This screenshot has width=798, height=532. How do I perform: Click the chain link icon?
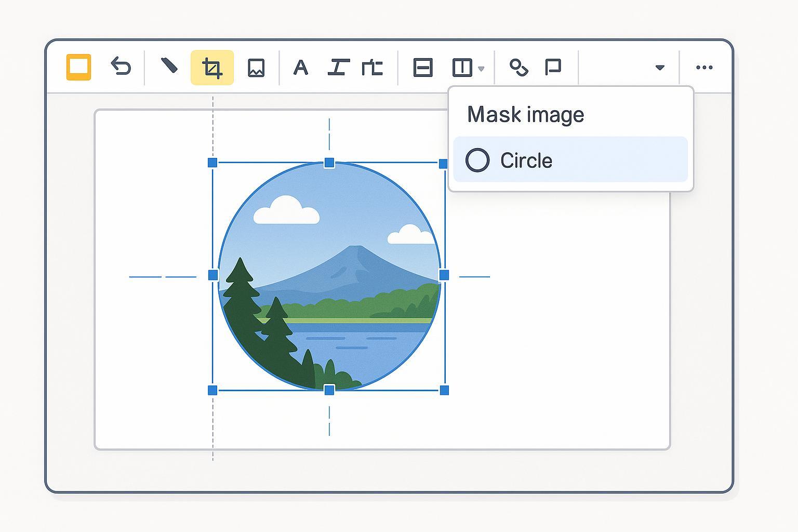(518, 68)
